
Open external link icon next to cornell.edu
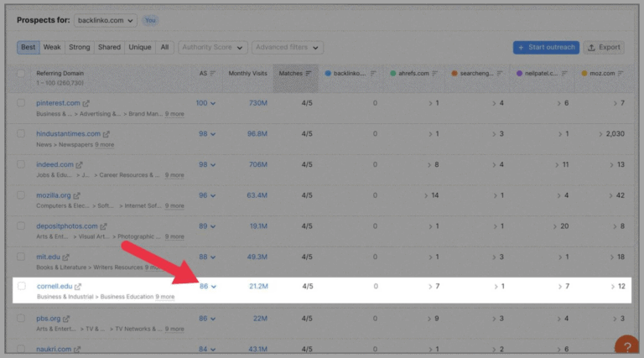pyautogui.click(x=78, y=286)
